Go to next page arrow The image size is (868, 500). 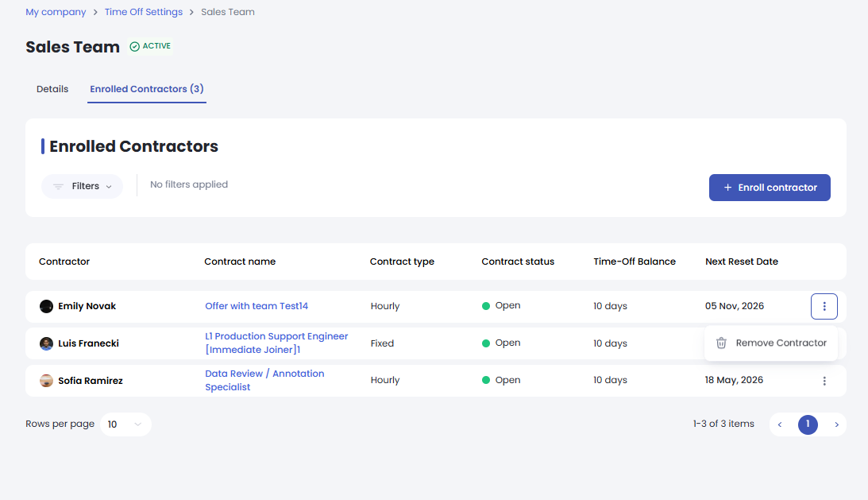[x=836, y=424]
